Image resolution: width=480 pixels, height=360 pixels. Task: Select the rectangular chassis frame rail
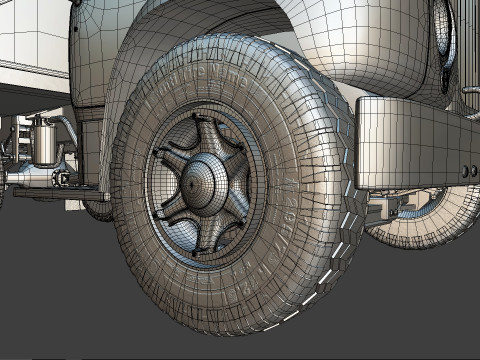tap(417, 143)
